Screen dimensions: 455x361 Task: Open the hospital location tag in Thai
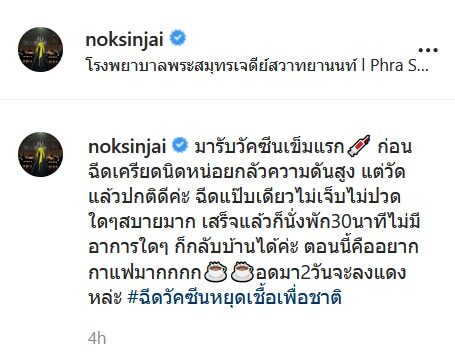pos(221,65)
